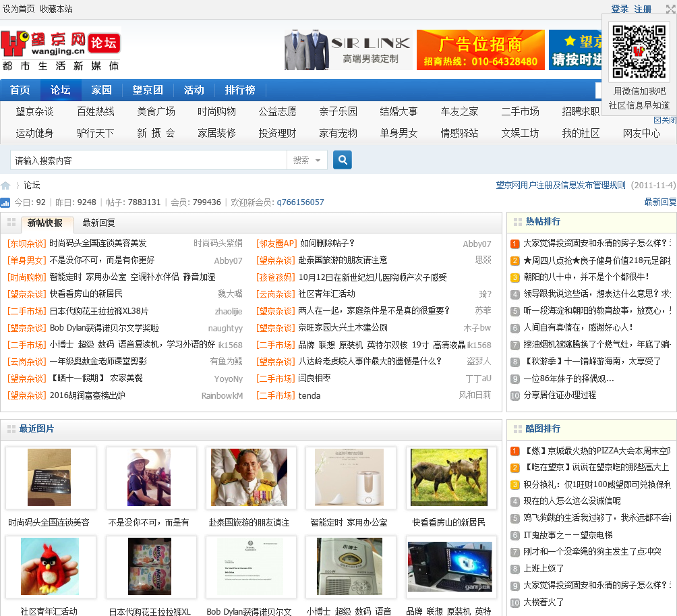Open the desktop computer thumbnail 品牌 联想 原装机
The height and width of the screenshot is (616, 677).
tap(450, 566)
